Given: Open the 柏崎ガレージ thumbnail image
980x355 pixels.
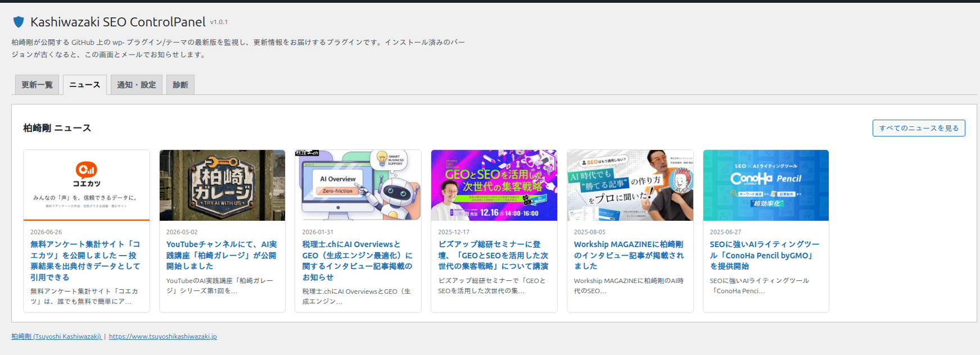Looking at the screenshot, I should tap(222, 185).
